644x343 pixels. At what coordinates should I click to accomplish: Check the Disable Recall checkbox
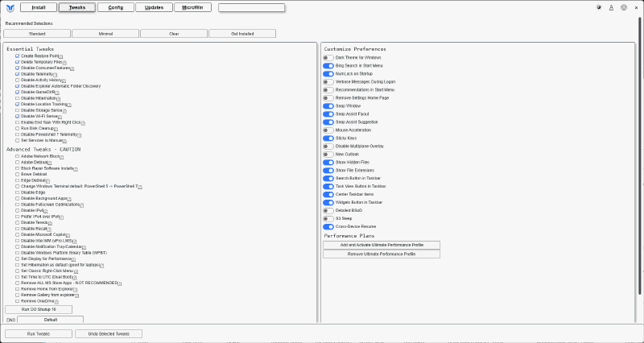pyautogui.click(x=17, y=229)
